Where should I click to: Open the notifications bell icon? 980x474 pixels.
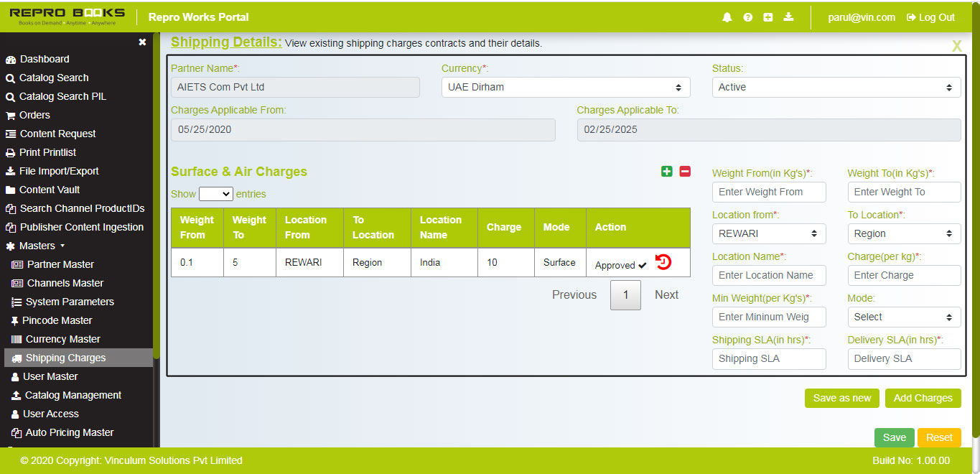coord(727,17)
